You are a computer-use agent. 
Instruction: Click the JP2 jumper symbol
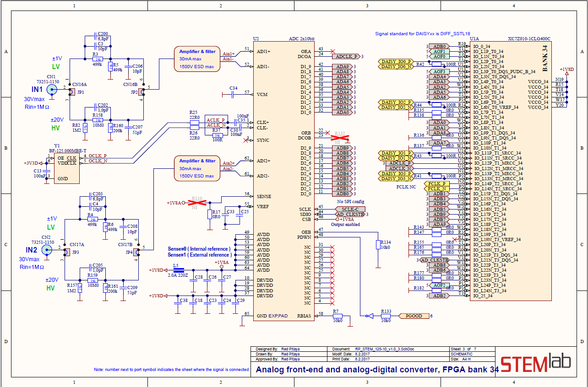click(x=142, y=92)
